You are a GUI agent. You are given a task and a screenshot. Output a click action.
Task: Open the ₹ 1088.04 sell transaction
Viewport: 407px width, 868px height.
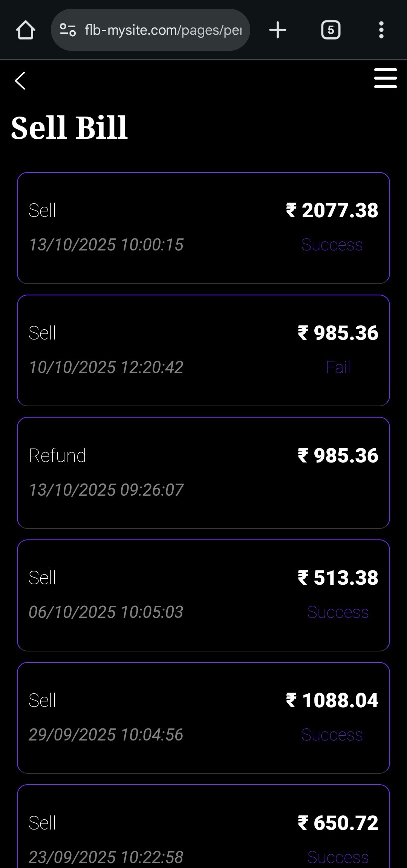tap(203, 717)
